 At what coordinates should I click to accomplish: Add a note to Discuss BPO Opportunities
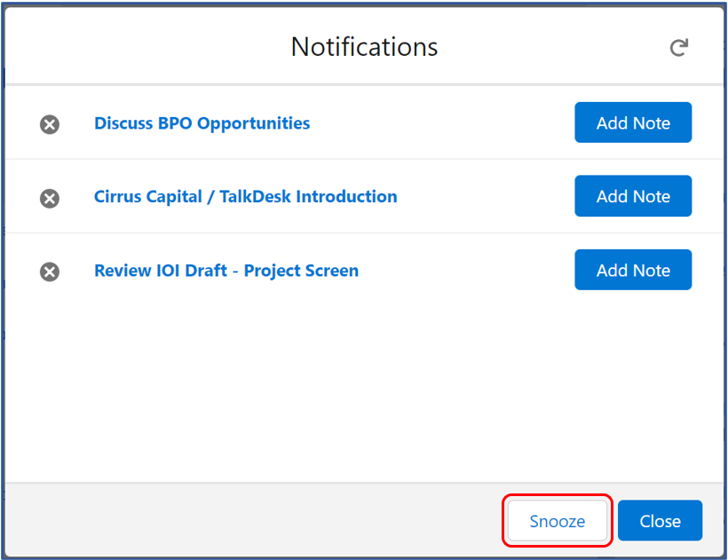(x=633, y=122)
